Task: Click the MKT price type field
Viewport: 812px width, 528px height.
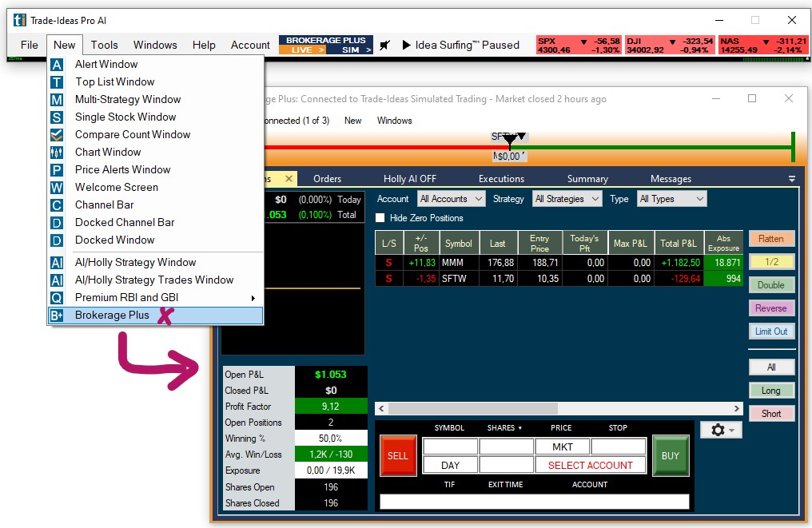Action: [563, 447]
